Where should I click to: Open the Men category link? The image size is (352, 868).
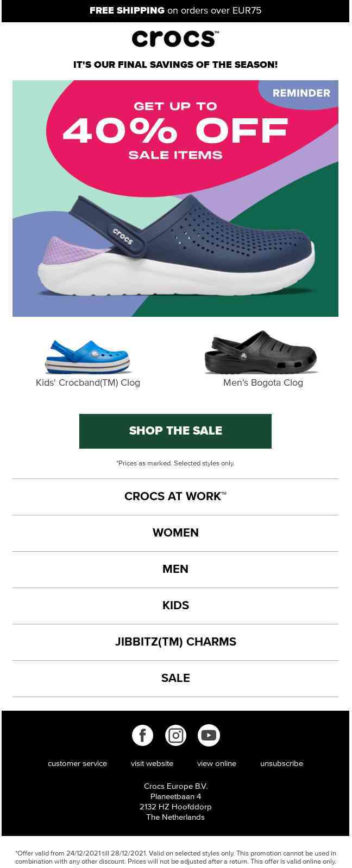pyautogui.click(x=175, y=569)
